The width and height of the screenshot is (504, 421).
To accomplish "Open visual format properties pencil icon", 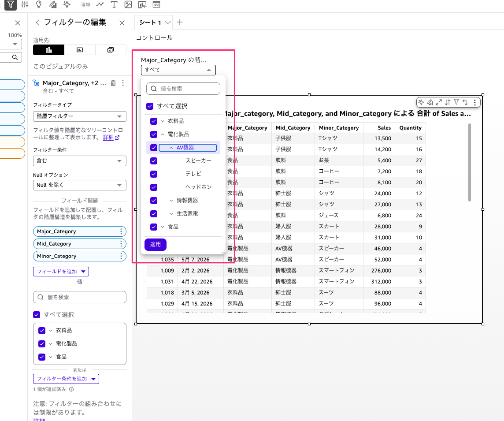I will [430, 102].
